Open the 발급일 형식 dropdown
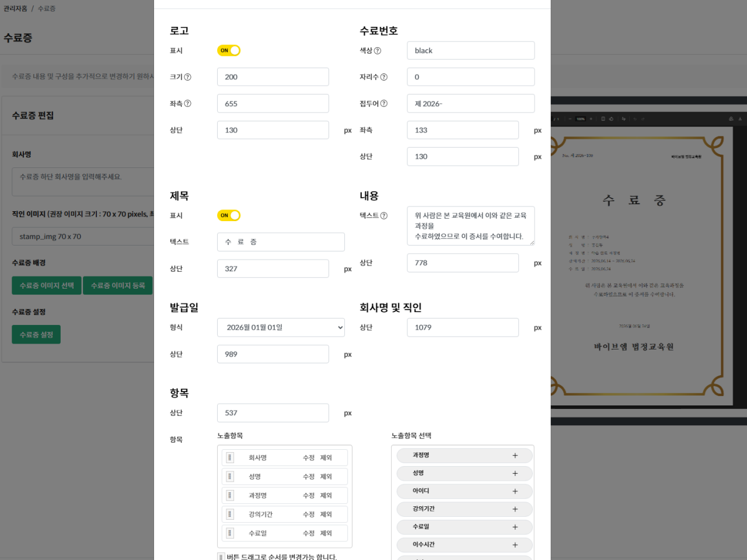 [281, 327]
